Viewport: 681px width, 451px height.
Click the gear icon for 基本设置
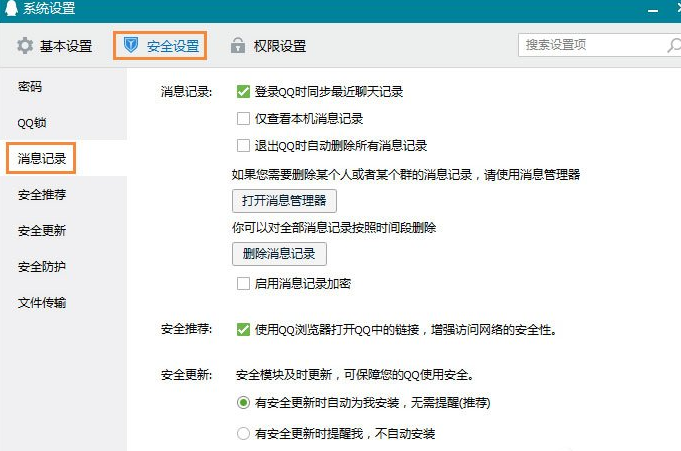tap(25, 46)
